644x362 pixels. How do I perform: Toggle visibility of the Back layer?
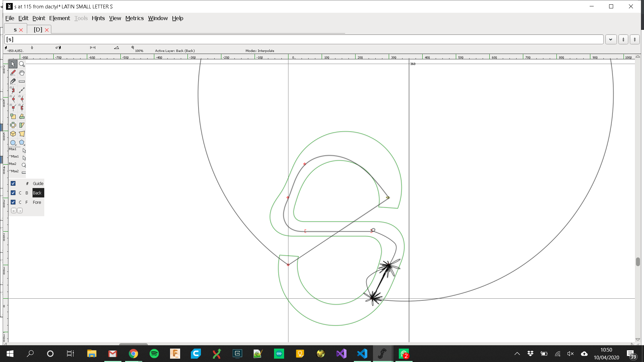pos(13,193)
